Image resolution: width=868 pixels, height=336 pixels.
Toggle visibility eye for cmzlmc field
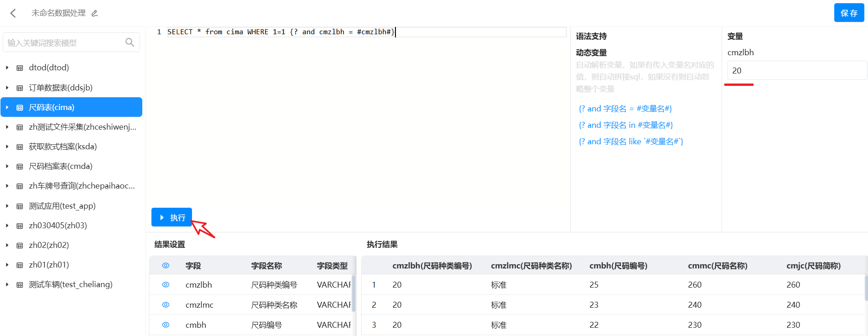pos(166,305)
